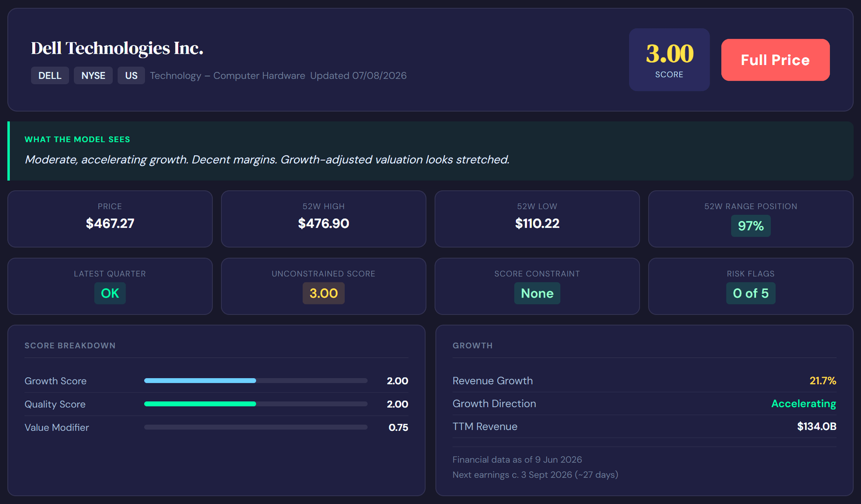
Task: Click the Quality Score label
Action: point(55,404)
